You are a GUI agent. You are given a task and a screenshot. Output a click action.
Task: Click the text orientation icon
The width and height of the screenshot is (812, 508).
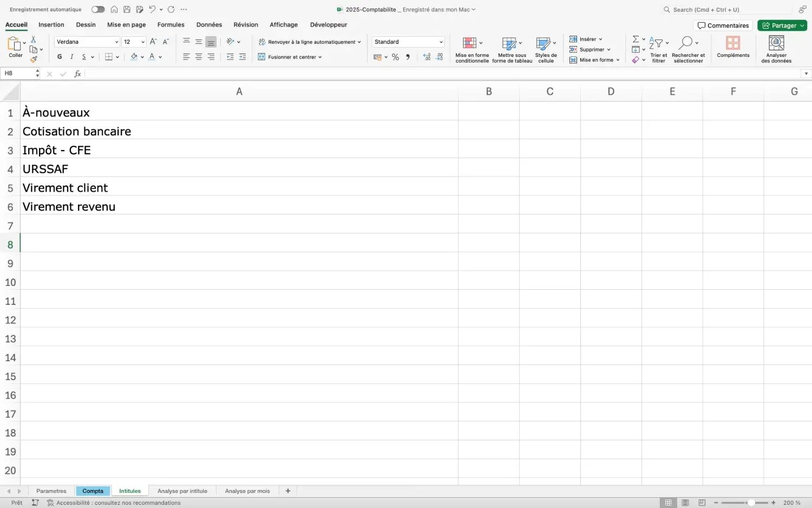pos(230,42)
